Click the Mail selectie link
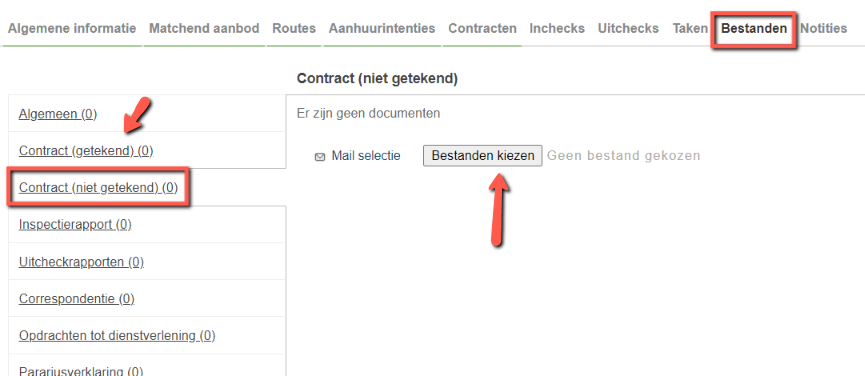Image resolution: width=865 pixels, height=376 pixels. [366, 156]
